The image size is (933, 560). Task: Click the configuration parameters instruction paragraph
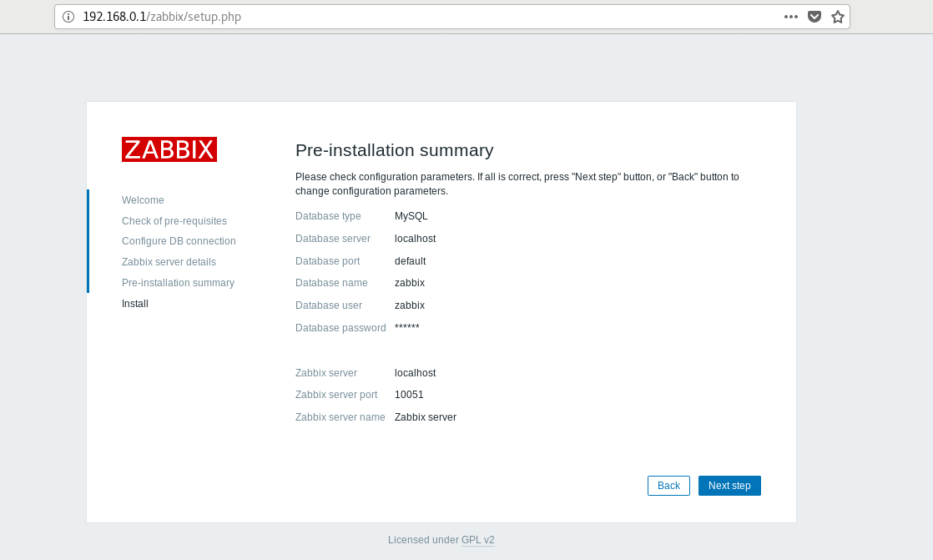(517, 184)
